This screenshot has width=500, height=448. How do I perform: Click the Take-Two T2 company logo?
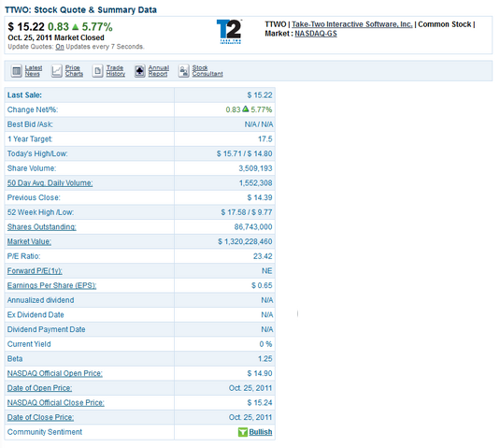pos(230,32)
